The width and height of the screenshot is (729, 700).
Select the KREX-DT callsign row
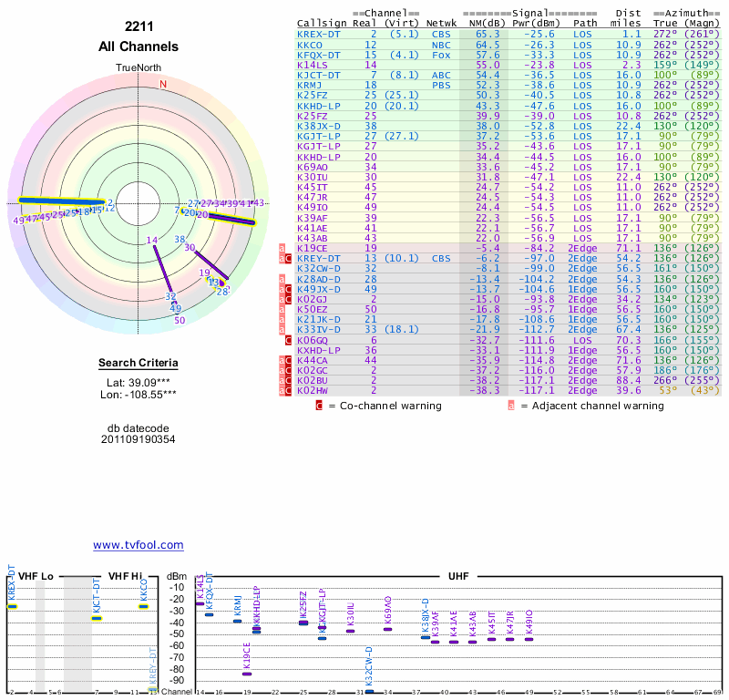pyautogui.click(x=318, y=34)
